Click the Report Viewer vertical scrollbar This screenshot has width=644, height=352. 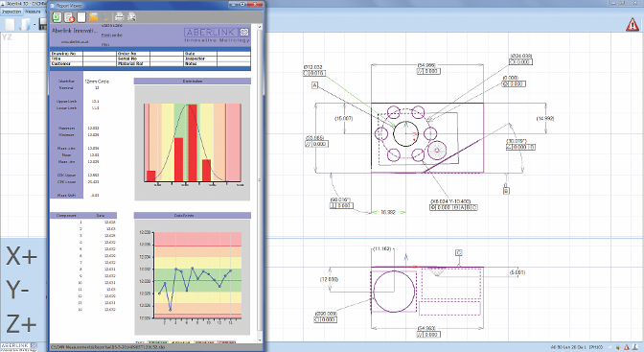point(260,182)
